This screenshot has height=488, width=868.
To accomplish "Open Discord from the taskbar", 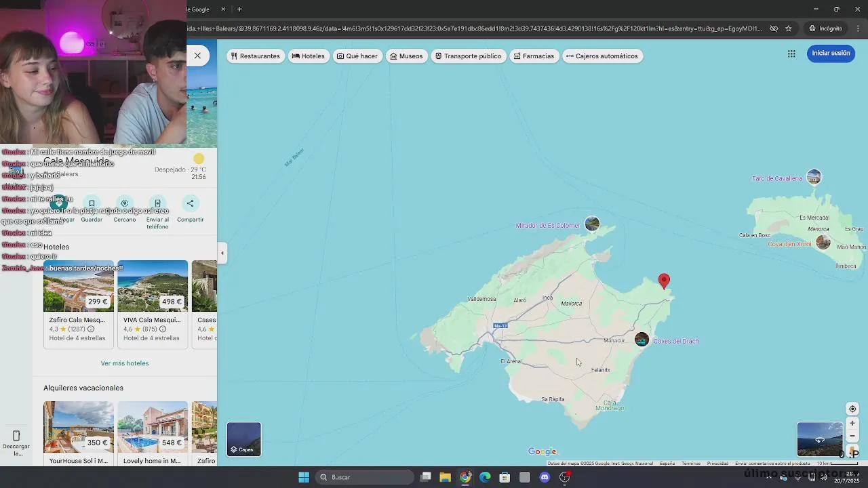I will tap(545, 477).
